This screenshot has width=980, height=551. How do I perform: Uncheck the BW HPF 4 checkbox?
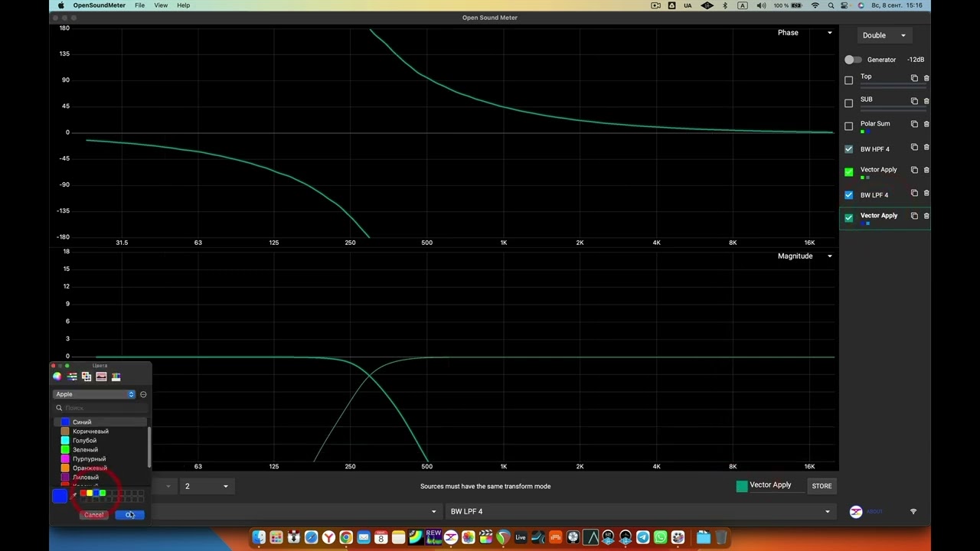tap(848, 149)
